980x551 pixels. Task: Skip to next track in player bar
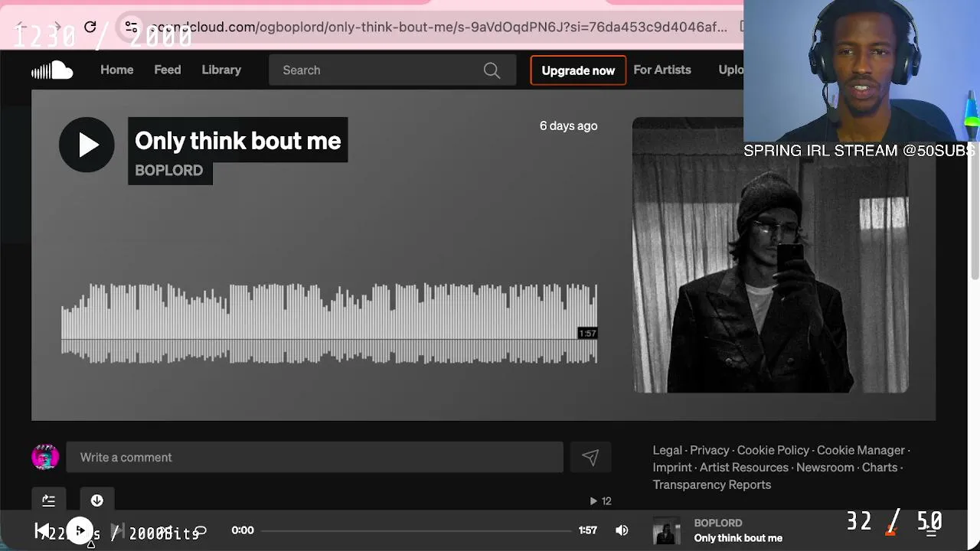point(117,530)
